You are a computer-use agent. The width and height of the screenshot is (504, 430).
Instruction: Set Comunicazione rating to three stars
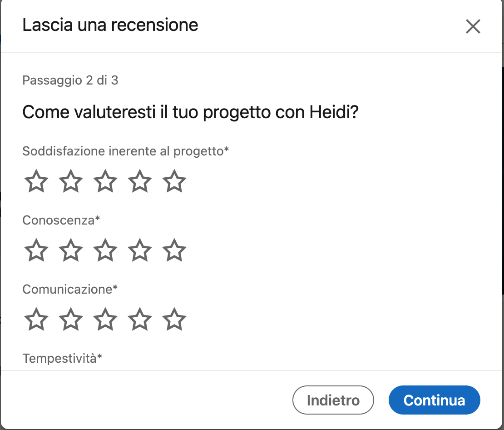point(105,320)
